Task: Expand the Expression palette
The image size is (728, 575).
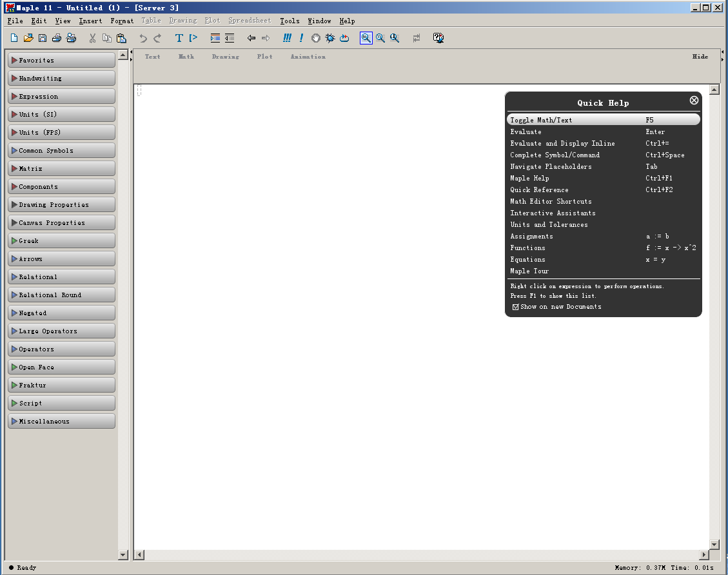Action: point(61,97)
